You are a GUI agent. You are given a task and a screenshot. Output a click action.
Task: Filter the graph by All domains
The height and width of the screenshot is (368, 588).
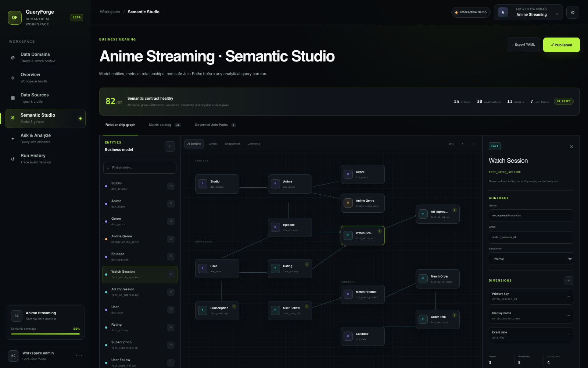194,144
